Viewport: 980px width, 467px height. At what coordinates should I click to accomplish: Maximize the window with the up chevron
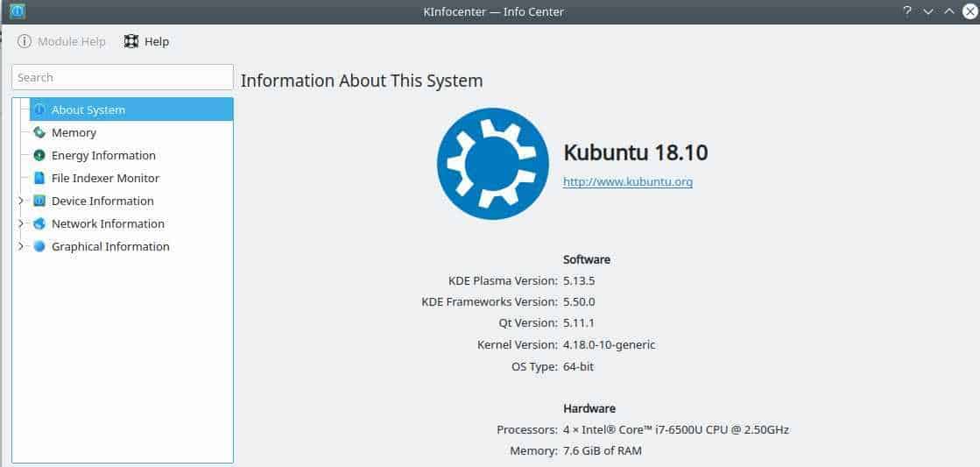tap(948, 11)
